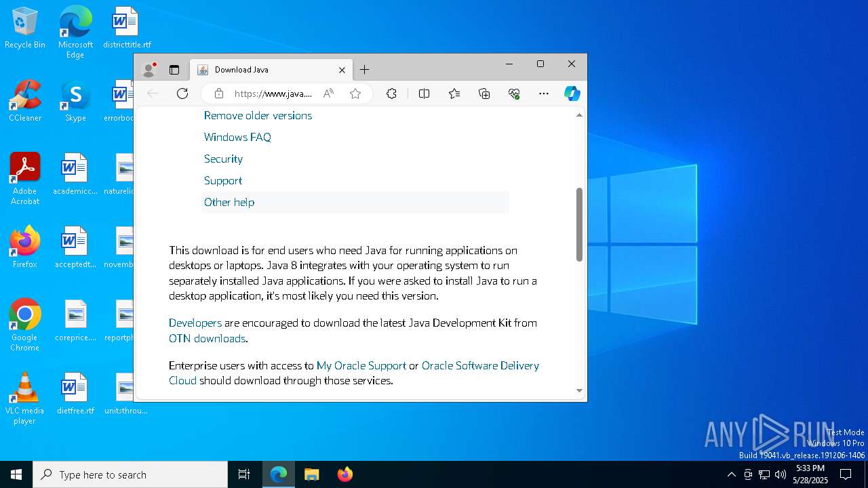The image size is (868, 488).
Task: Open the volume speaker tray icon
Action: click(781, 474)
